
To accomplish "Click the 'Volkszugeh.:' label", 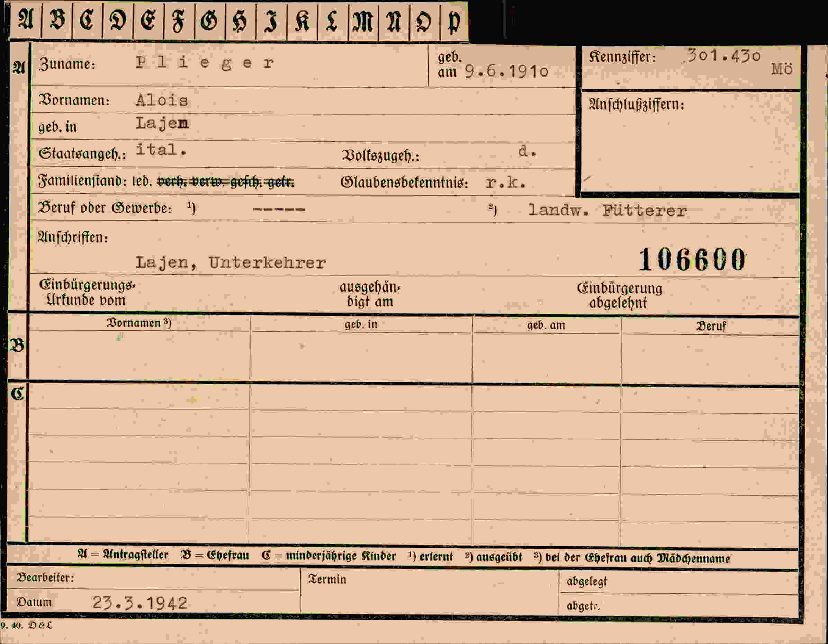I will [x=381, y=155].
